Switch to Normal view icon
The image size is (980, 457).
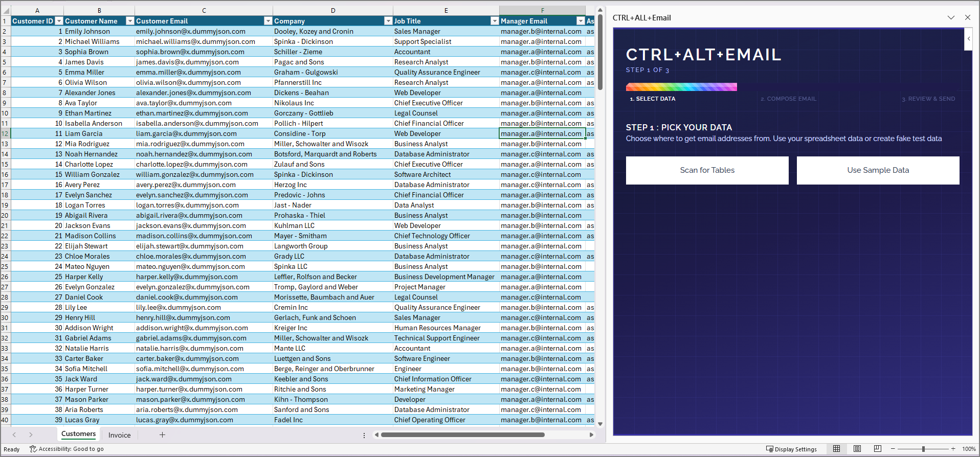coord(837,449)
